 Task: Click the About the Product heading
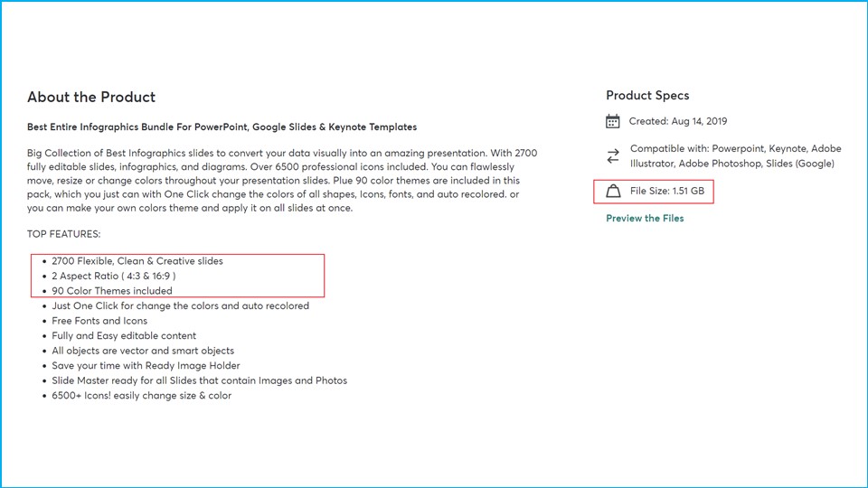(x=91, y=97)
